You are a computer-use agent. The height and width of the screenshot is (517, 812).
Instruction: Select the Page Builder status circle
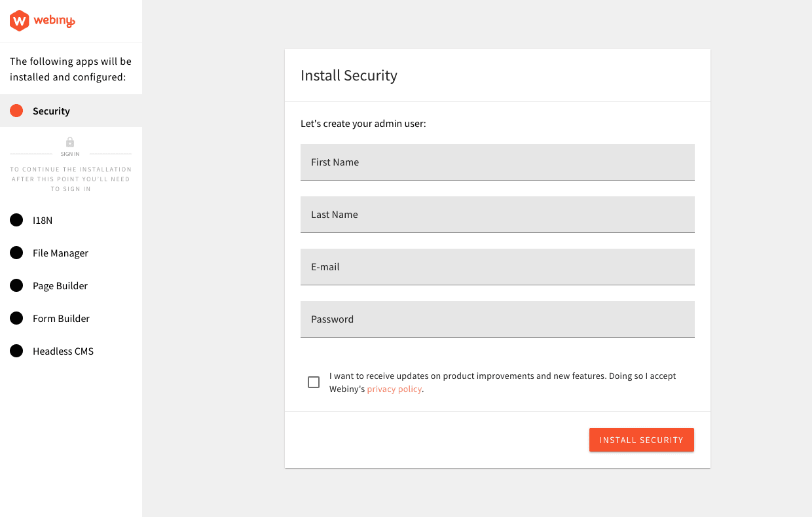coord(16,285)
